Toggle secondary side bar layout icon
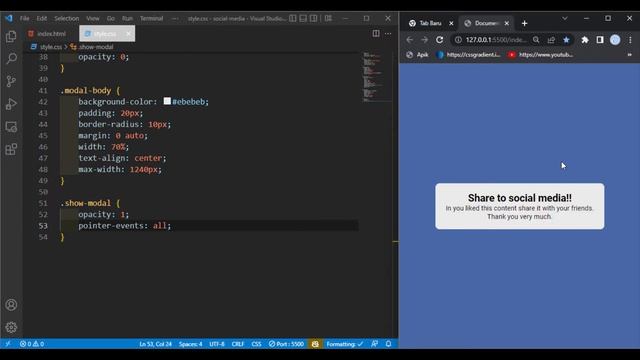 click(x=313, y=18)
